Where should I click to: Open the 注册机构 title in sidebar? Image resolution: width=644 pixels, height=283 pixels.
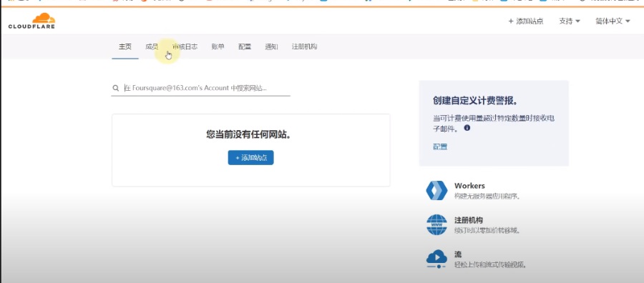[468, 220]
